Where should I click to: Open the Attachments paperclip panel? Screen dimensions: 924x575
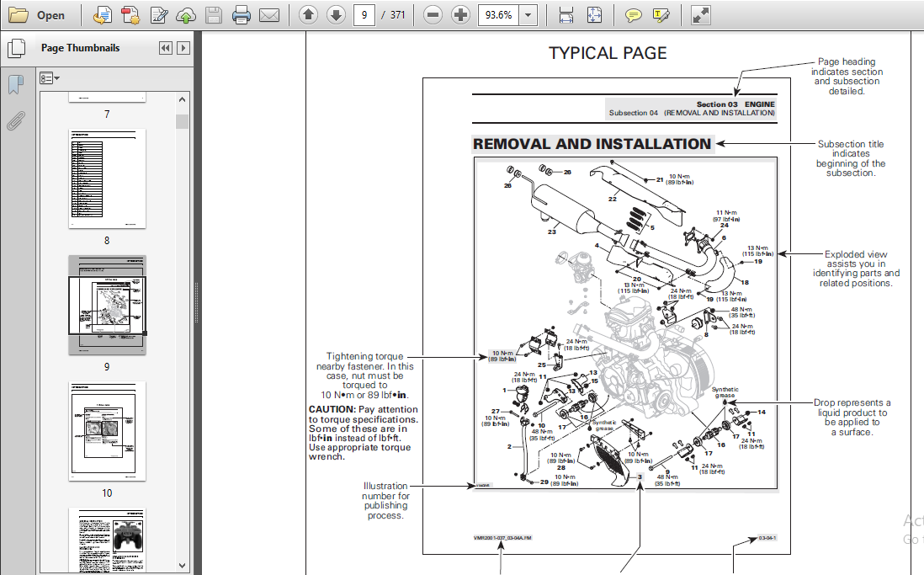pos(15,121)
